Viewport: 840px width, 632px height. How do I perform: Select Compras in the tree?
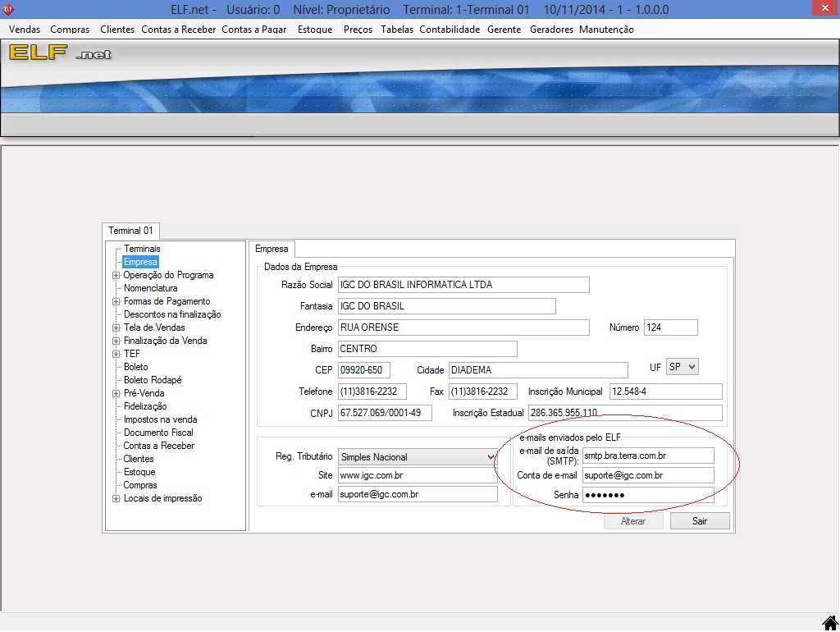[x=139, y=485]
